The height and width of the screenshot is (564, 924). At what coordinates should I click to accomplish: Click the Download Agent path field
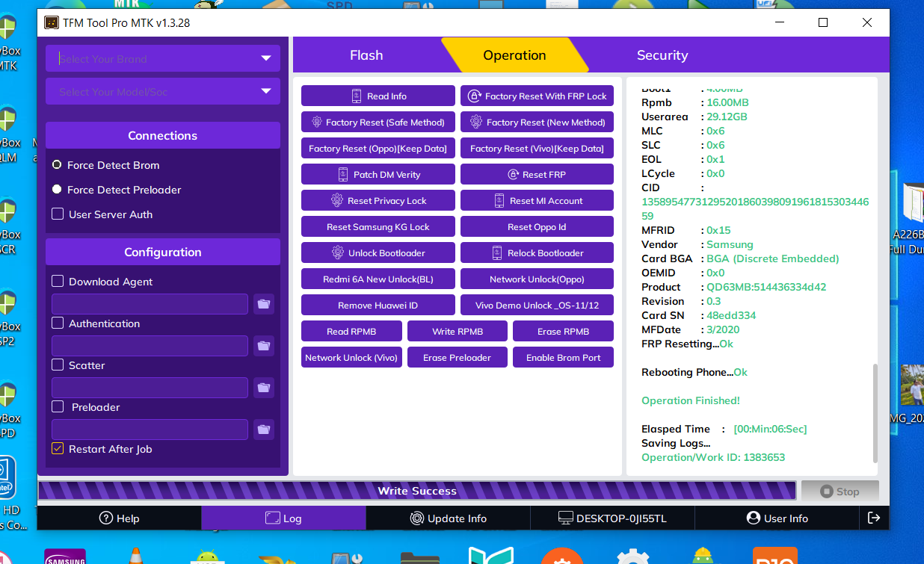150,304
